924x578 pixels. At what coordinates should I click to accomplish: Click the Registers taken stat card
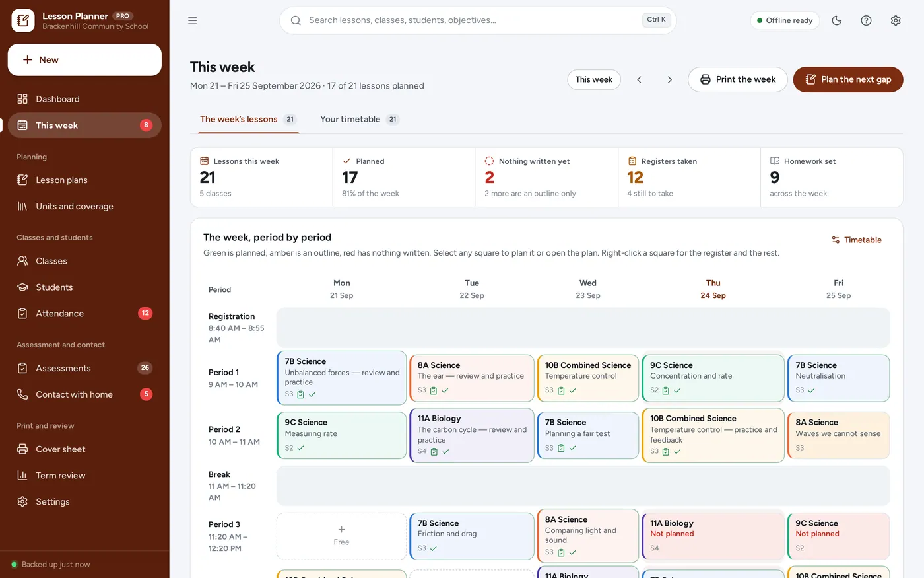689,177
